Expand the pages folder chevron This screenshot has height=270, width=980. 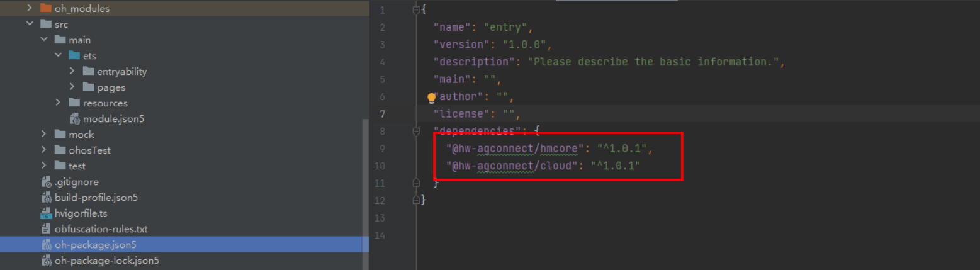(x=72, y=87)
